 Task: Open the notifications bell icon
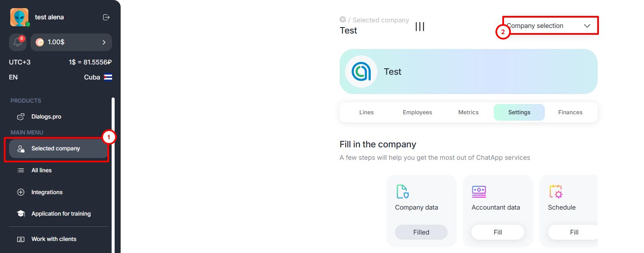point(18,43)
